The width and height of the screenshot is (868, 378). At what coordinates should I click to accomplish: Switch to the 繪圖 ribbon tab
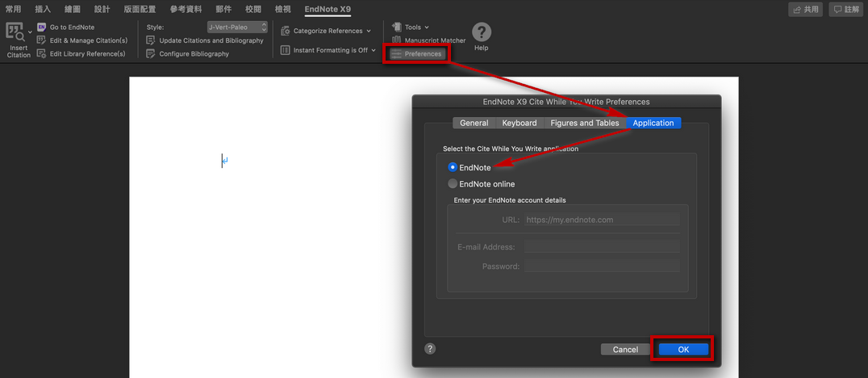click(73, 9)
